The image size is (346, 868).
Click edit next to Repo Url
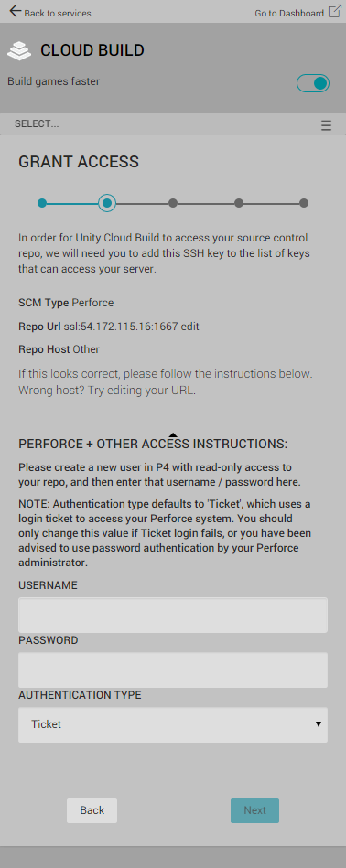[189, 327]
